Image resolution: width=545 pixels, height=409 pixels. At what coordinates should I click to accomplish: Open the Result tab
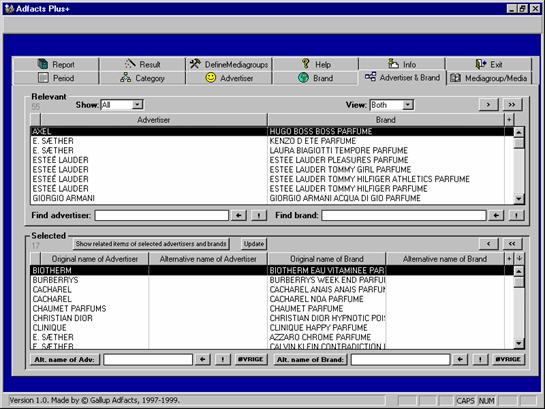click(143, 64)
